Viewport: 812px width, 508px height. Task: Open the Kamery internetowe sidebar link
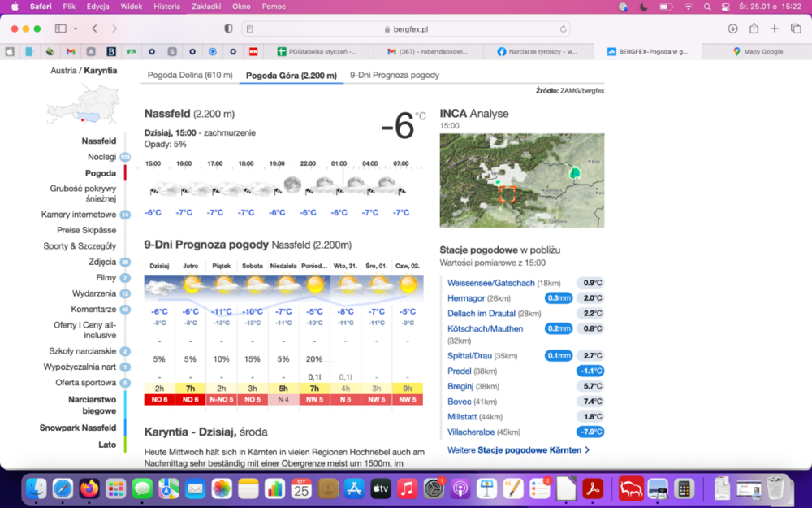79,215
